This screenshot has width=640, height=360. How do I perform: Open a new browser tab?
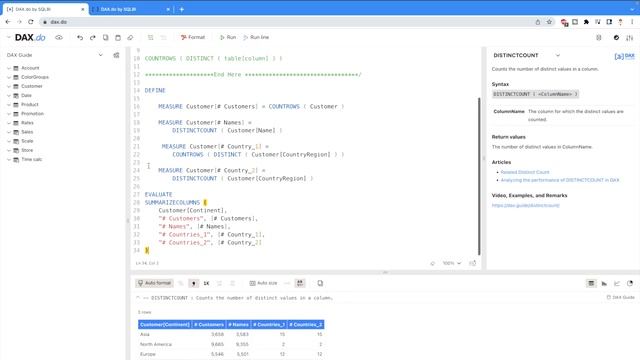tap(182, 9)
